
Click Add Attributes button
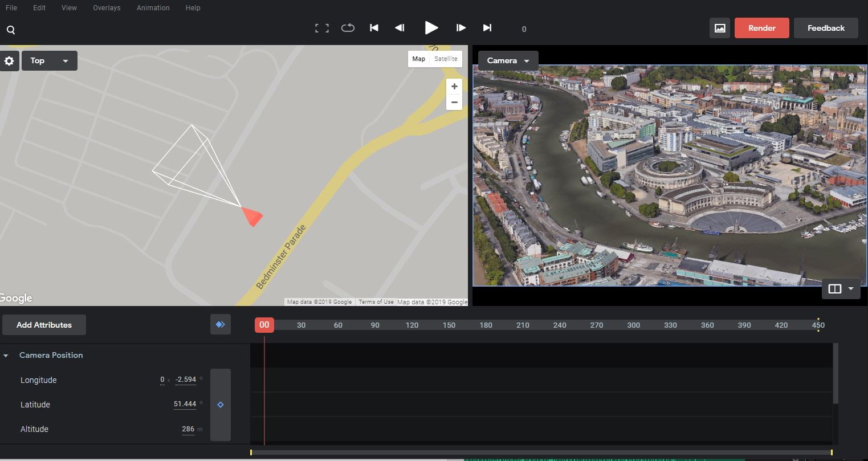pyautogui.click(x=44, y=325)
